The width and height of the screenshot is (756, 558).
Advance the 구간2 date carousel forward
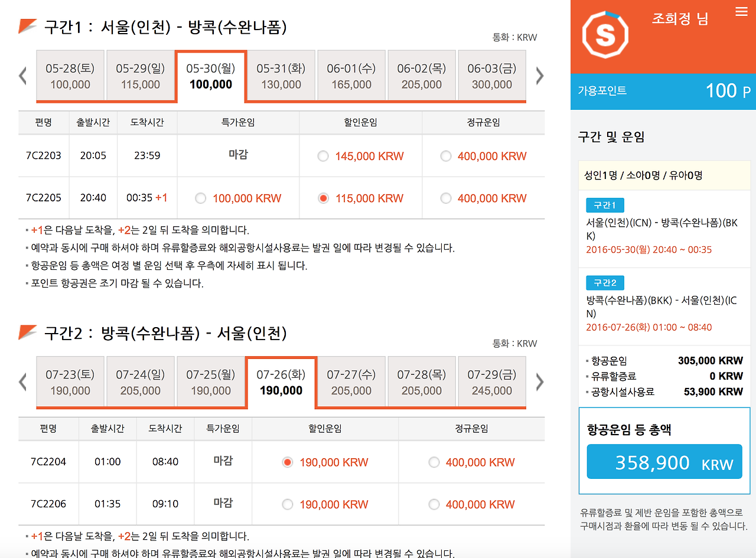pos(539,381)
